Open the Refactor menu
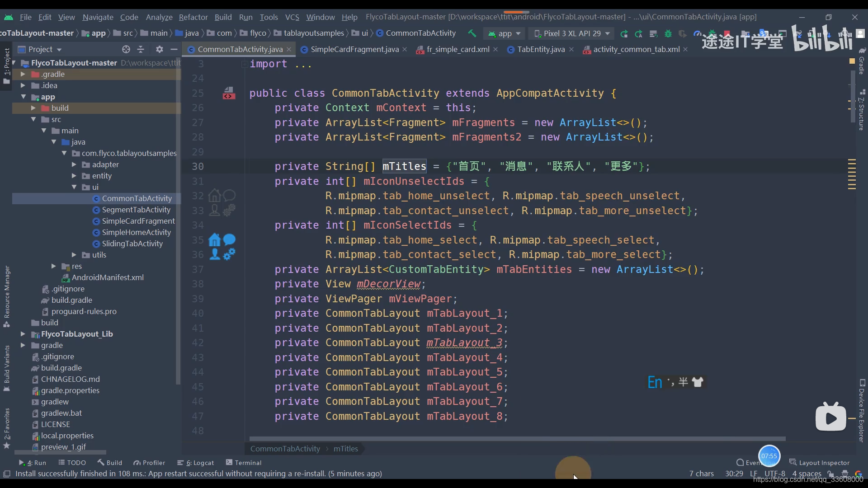 193,17
